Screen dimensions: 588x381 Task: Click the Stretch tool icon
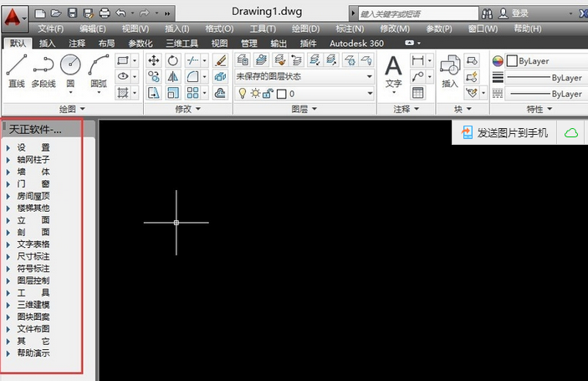click(x=154, y=93)
